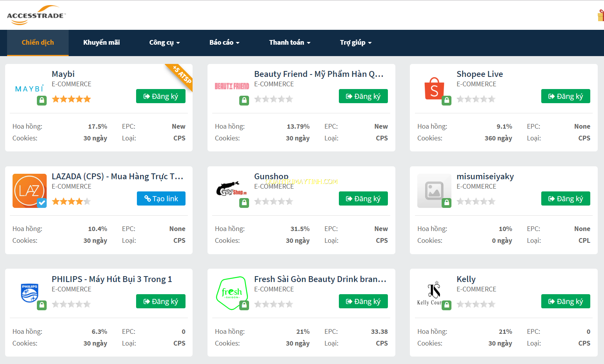
Task: Open the Gunshop campaign title
Action: 271,177
